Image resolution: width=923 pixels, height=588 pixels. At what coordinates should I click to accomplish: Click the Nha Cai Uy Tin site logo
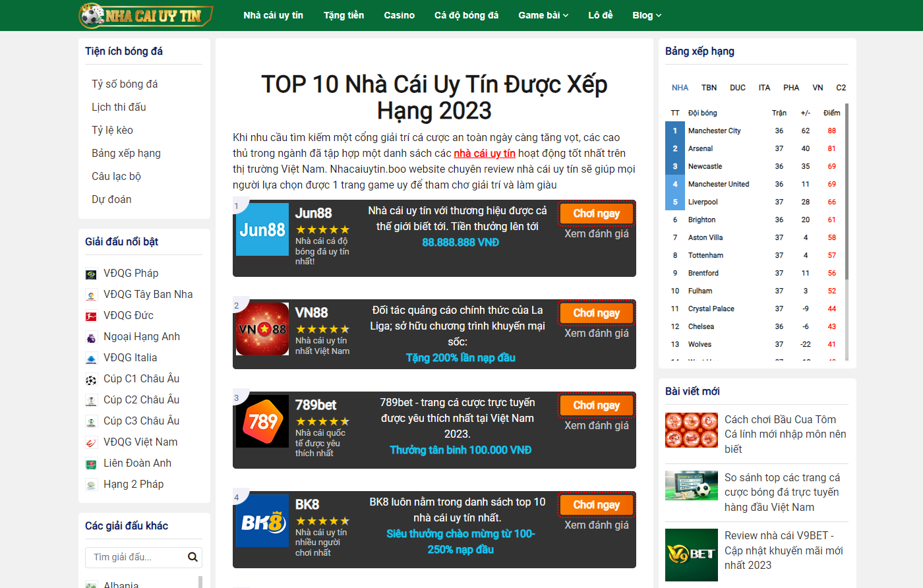click(x=146, y=15)
